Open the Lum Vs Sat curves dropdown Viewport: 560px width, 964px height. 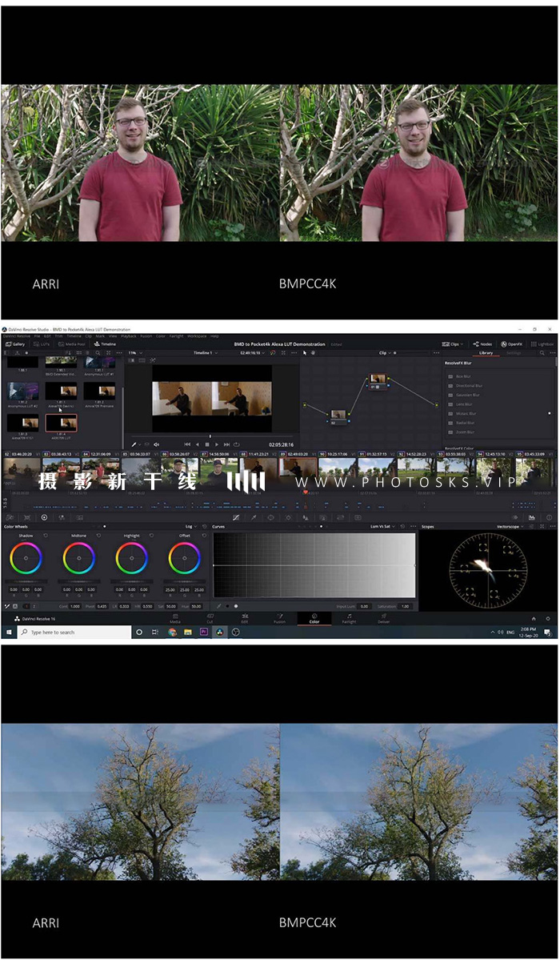coord(382,527)
